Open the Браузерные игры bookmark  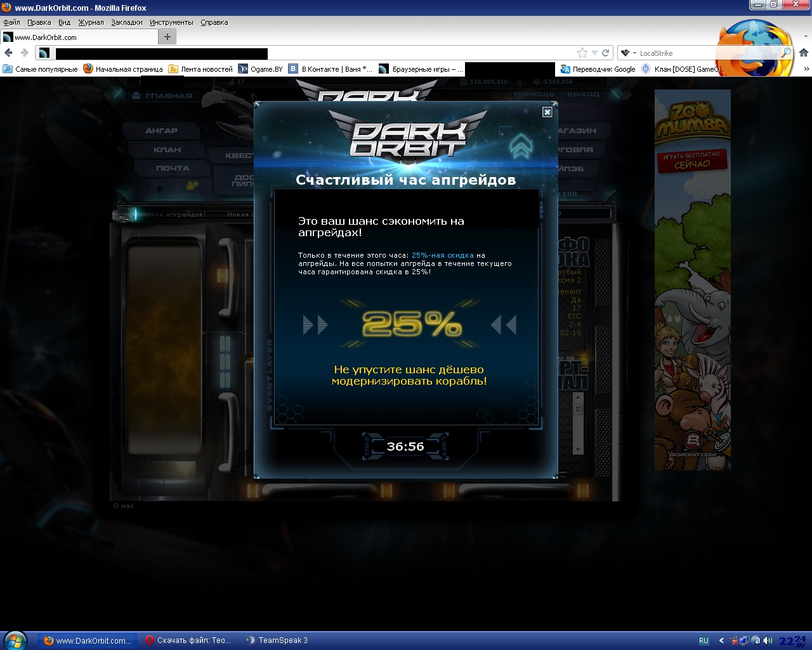(x=421, y=69)
